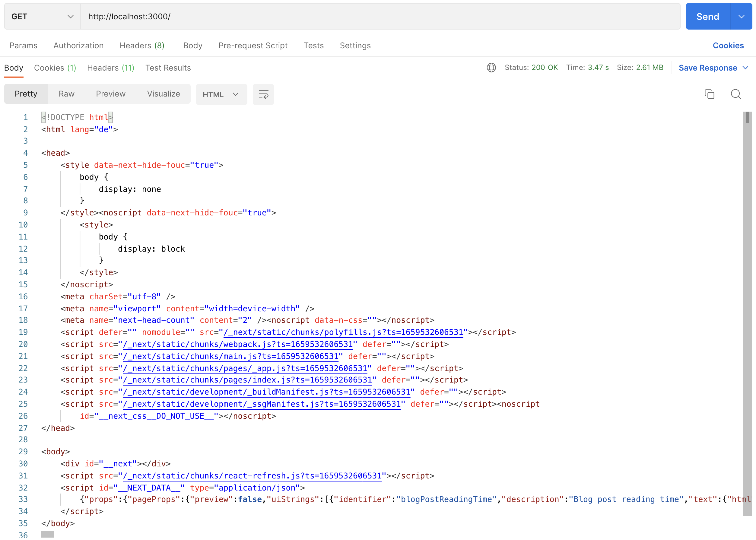
Task: Open the Test Results tab
Action: [x=168, y=68]
